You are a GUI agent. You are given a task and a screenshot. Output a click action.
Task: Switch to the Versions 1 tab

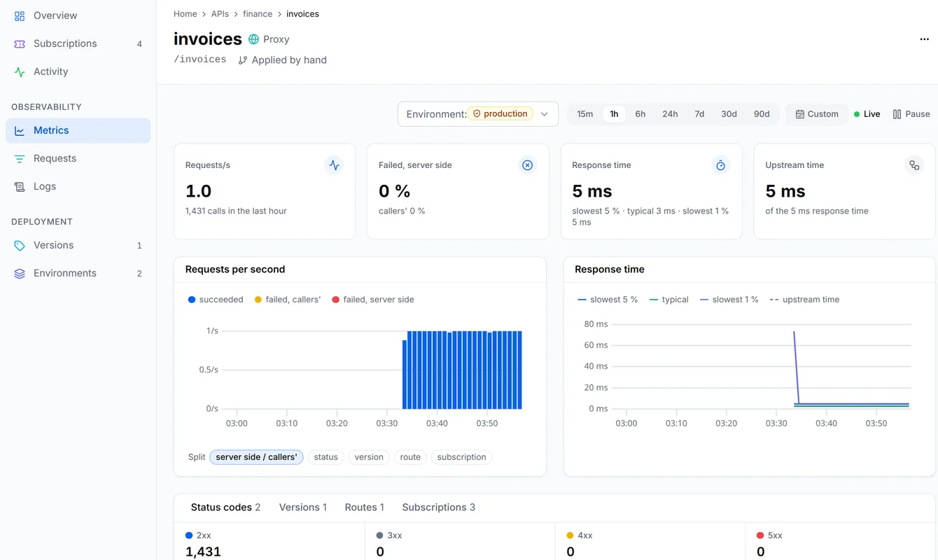pyautogui.click(x=303, y=507)
